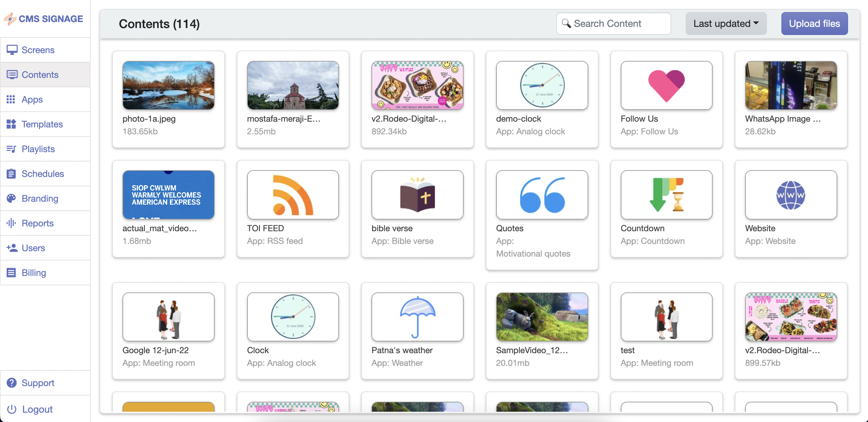Click the Branding palette icon

coord(11,199)
